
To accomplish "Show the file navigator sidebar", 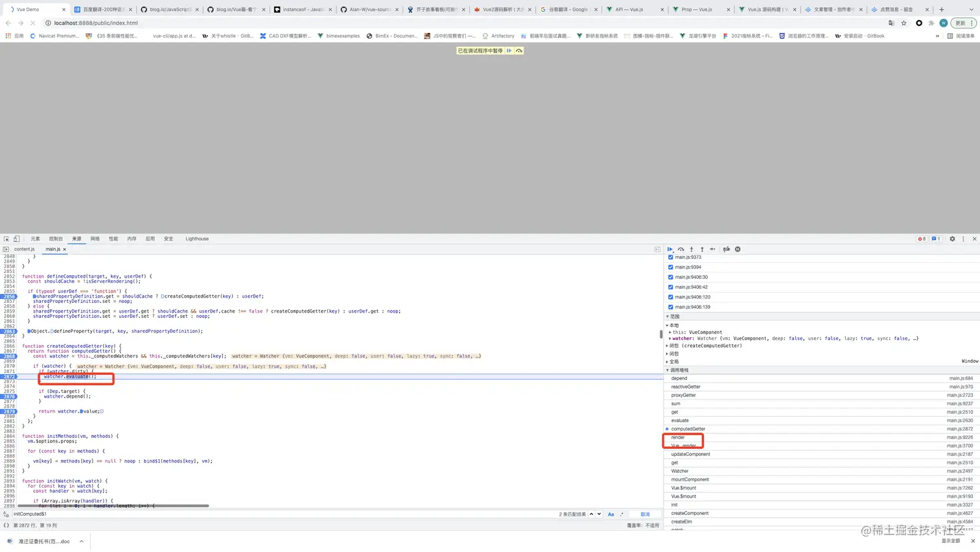I will click(6, 249).
